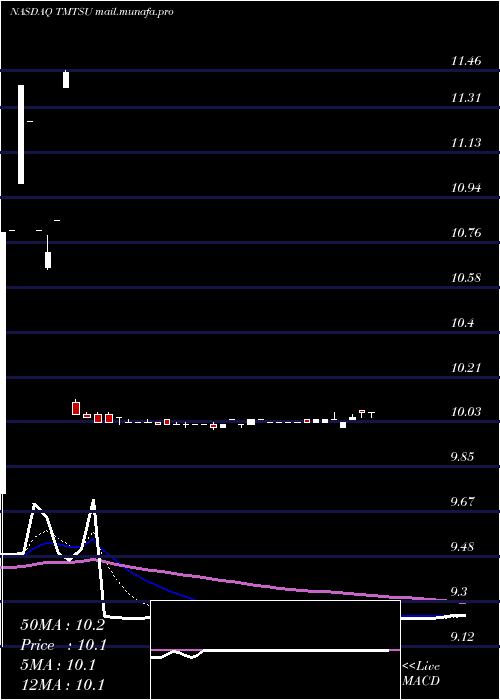This screenshot has width=500, height=700.
Task: Click inside the MACD inset panel
Action: 275,650
